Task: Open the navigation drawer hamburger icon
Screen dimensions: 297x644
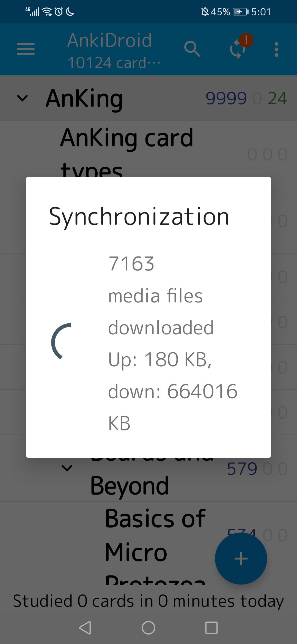Action: 26,50
